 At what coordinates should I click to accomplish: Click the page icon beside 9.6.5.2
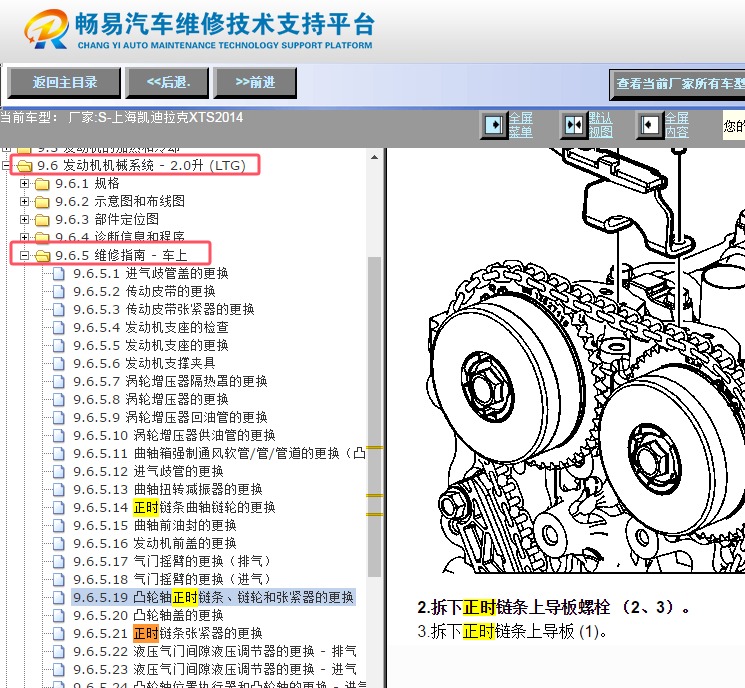58,292
